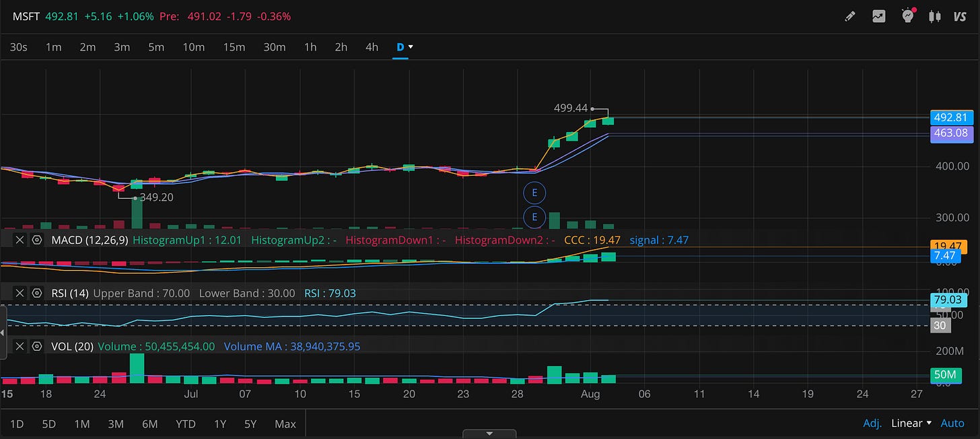
Task: Open MACD indicator settings
Action: (x=37, y=240)
